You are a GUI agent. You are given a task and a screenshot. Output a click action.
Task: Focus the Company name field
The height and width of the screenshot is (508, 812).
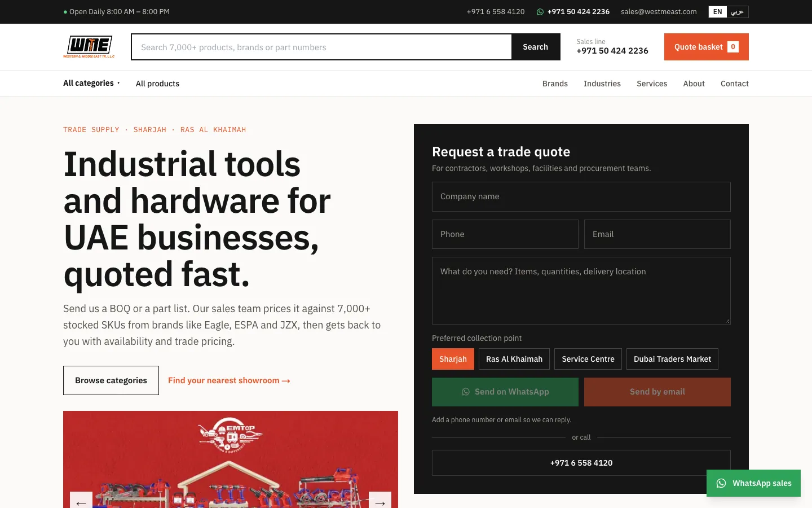[581, 196]
